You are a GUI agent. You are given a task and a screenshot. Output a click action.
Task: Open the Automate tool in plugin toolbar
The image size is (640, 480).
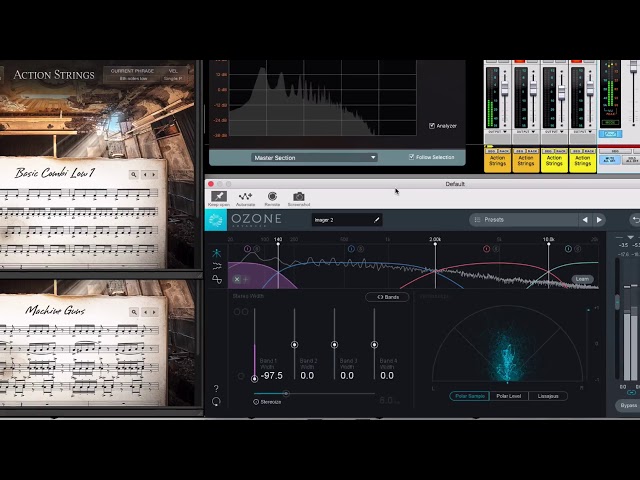[245, 197]
